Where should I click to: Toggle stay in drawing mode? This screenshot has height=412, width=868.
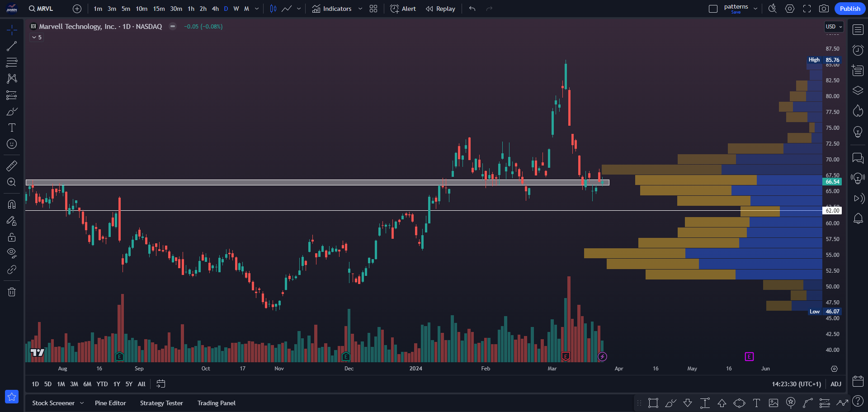pos(12,221)
